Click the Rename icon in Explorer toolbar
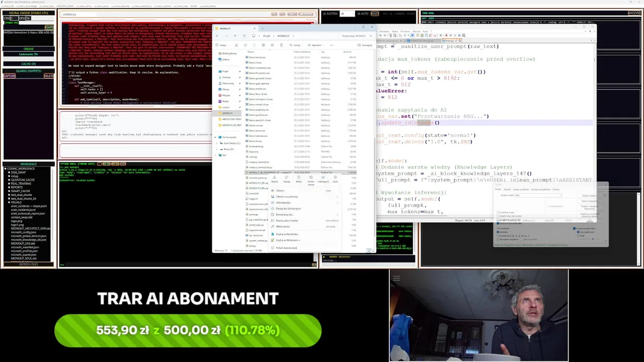The width and height of the screenshot is (644, 362). click(264, 45)
